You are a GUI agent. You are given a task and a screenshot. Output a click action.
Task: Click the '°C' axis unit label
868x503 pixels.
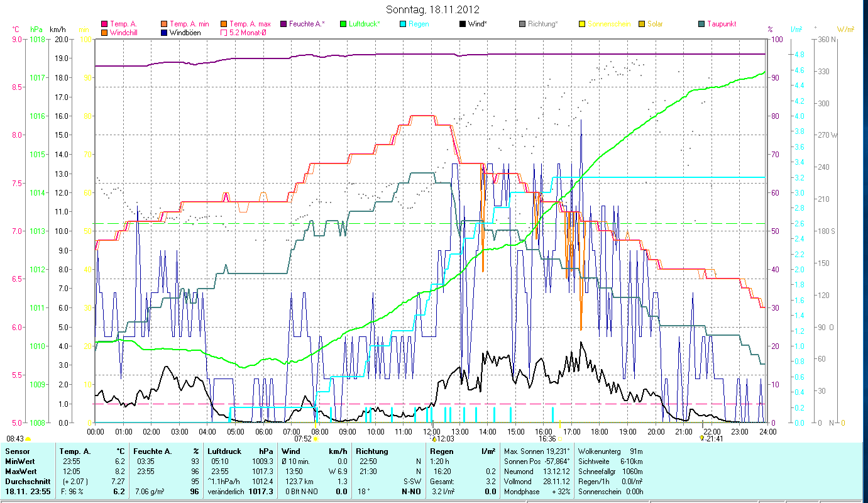pyautogui.click(x=16, y=30)
